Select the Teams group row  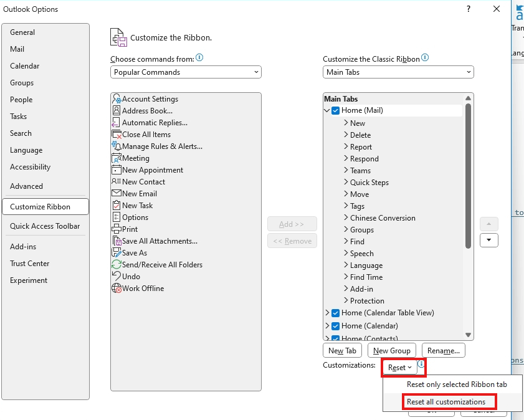pos(360,170)
